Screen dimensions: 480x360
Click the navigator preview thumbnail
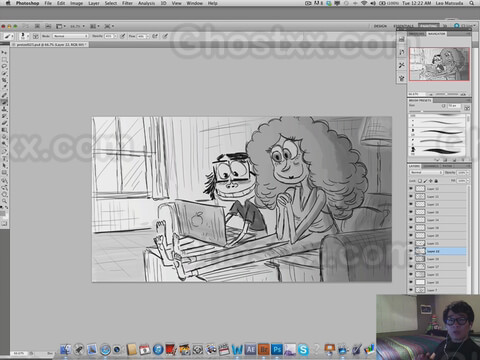pyautogui.click(x=439, y=64)
